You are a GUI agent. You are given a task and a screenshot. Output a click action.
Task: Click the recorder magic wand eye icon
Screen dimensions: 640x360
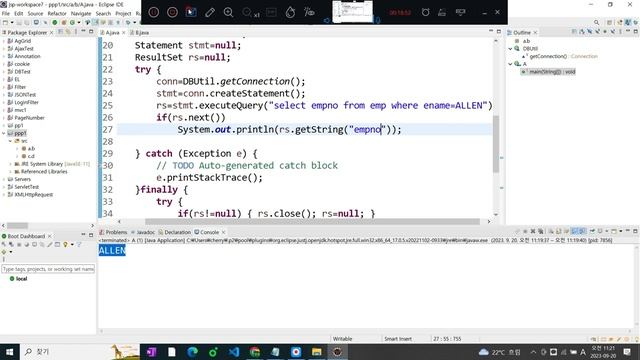pyautogui.click(x=309, y=12)
